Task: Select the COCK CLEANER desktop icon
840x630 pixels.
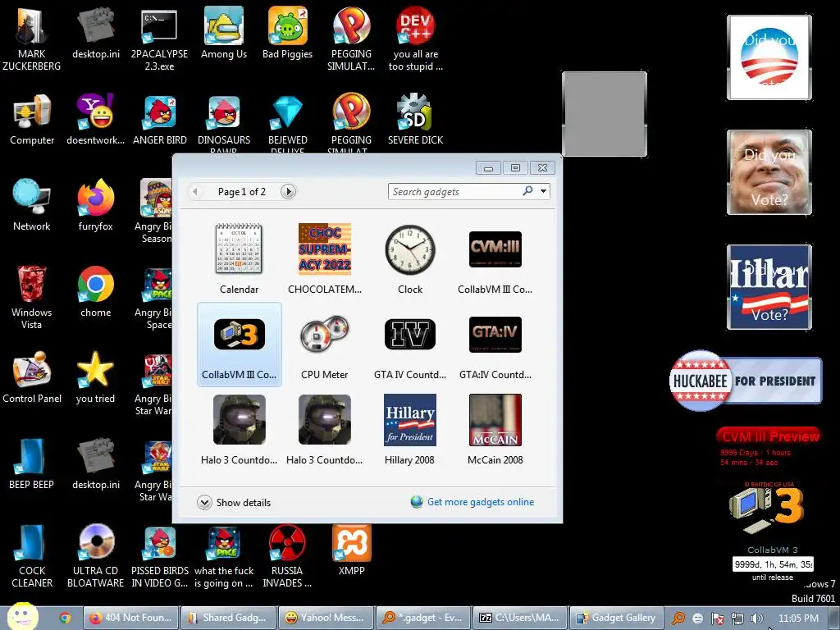Action: 32,556
